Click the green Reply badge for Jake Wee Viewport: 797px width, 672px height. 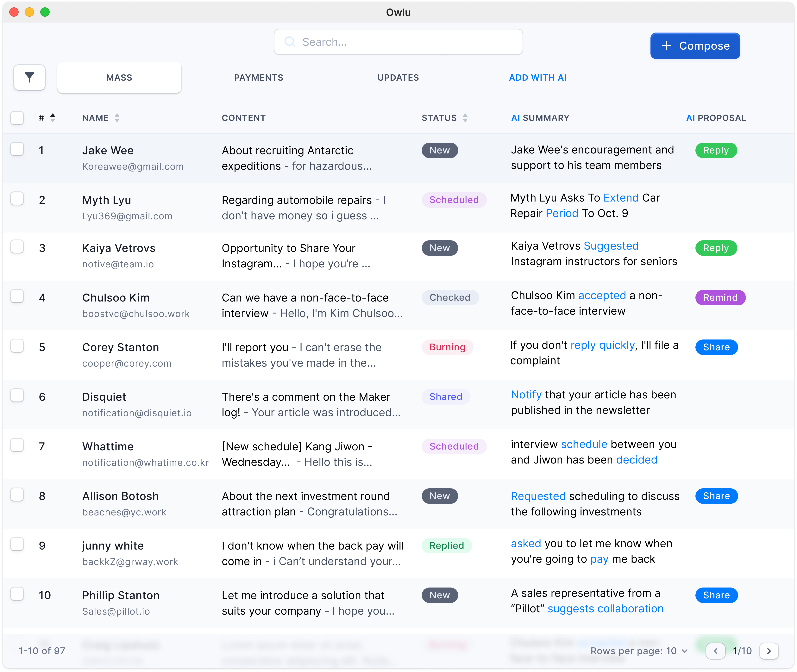coord(715,151)
